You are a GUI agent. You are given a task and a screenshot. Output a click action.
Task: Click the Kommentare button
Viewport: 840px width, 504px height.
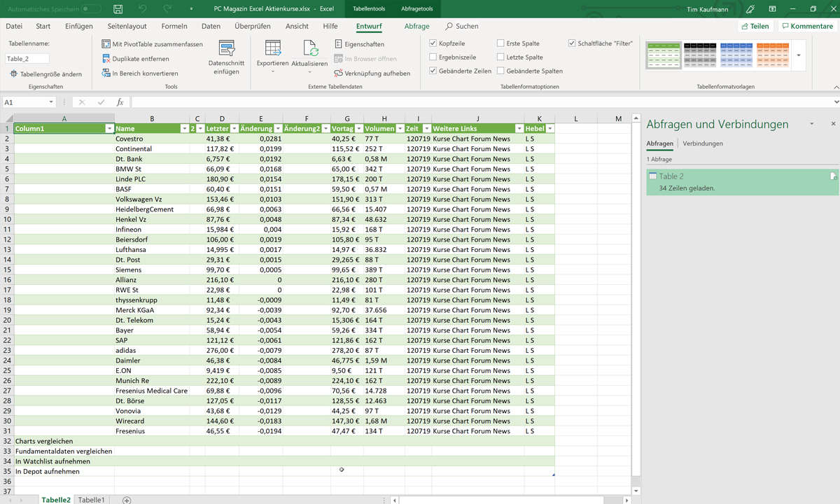pyautogui.click(x=807, y=26)
